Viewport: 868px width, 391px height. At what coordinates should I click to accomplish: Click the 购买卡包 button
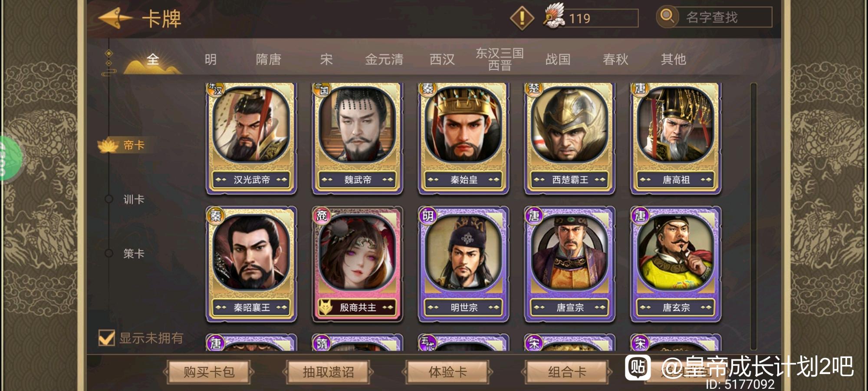(x=209, y=372)
